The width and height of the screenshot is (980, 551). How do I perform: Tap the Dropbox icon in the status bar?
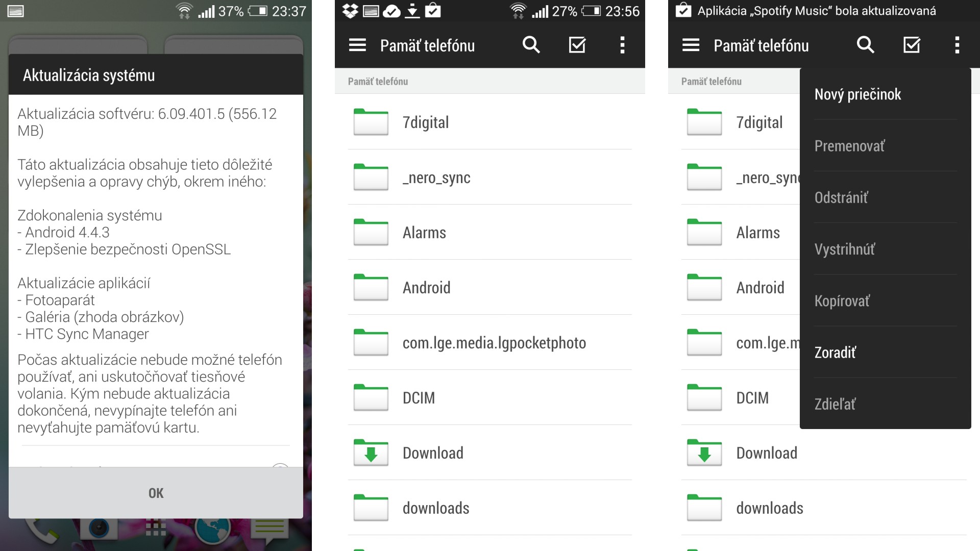coord(350,11)
